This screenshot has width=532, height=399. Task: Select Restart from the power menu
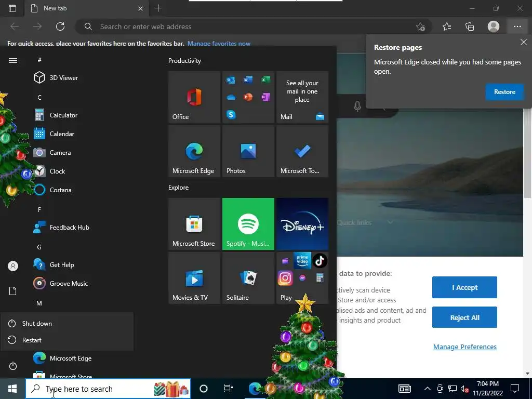click(67, 340)
